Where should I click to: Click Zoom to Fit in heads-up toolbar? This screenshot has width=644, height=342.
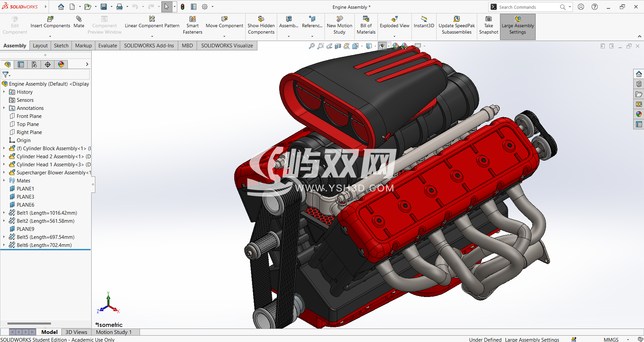[312, 46]
